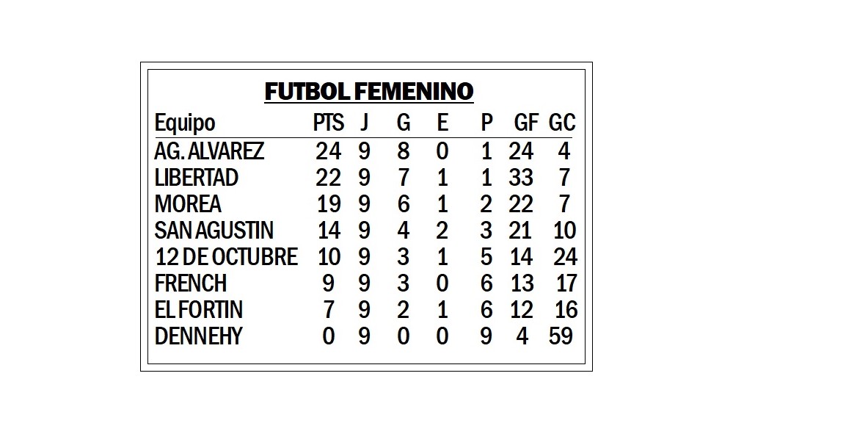The image size is (868, 434).
Task: Click FRENCH goals against value 17
Action: point(566,283)
